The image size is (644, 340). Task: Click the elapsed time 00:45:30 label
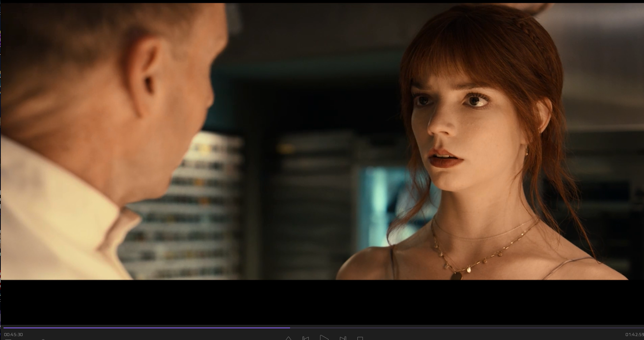pyautogui.click(x=14, y=335)
